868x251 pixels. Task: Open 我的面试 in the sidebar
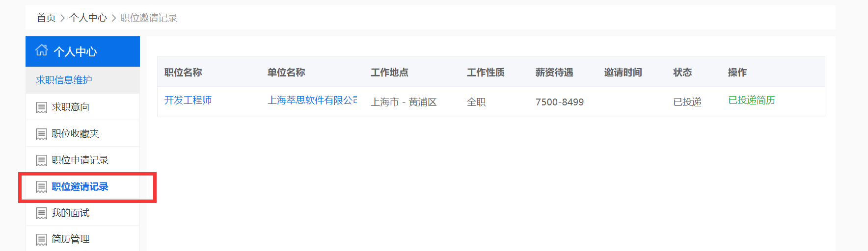(x=82, y=213)
